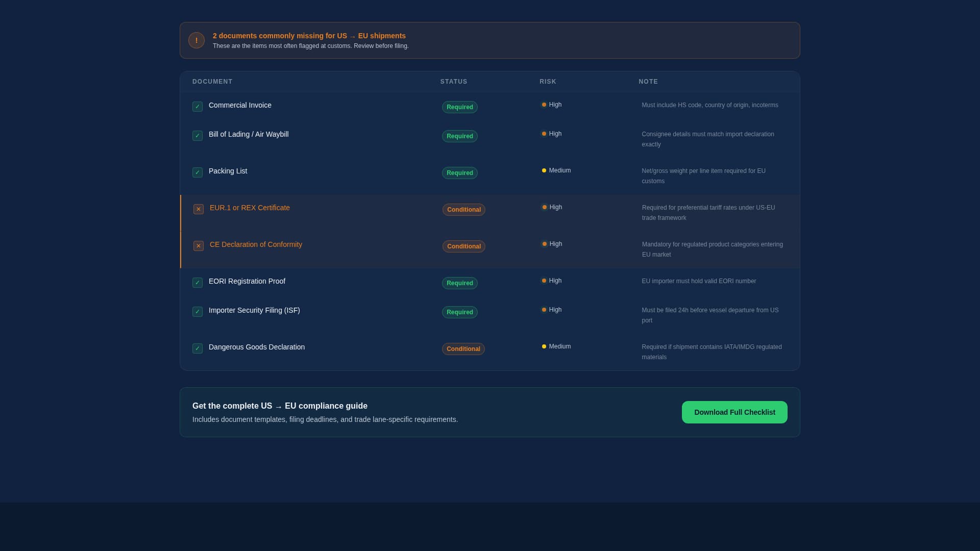
Task: Click Medium risk dot for Packing List
Action: click(x=544, y=170)
